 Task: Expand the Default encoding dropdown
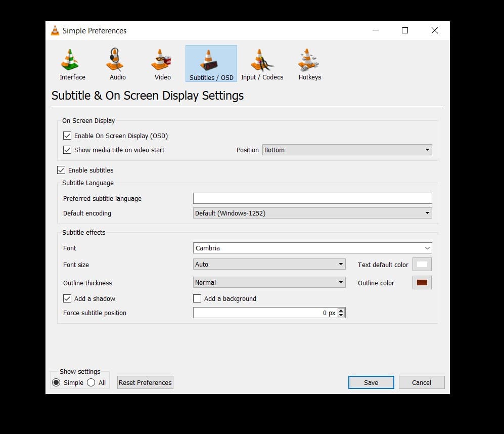[x=312, y=213]
